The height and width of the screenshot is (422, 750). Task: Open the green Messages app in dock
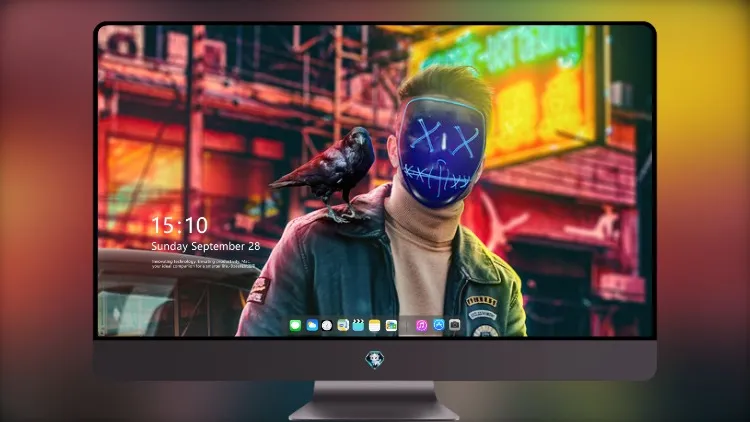(295, 326)
